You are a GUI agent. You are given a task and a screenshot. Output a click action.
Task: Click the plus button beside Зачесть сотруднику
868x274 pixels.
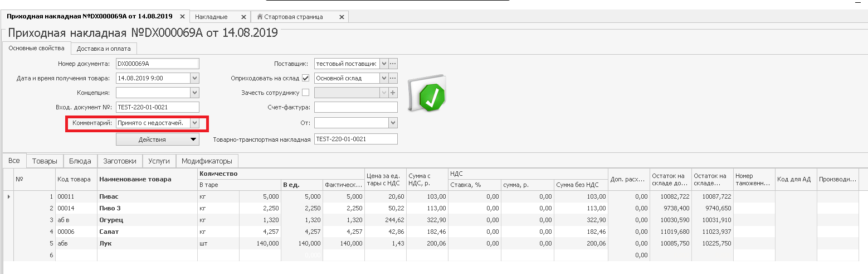click(x=393, y=93)
